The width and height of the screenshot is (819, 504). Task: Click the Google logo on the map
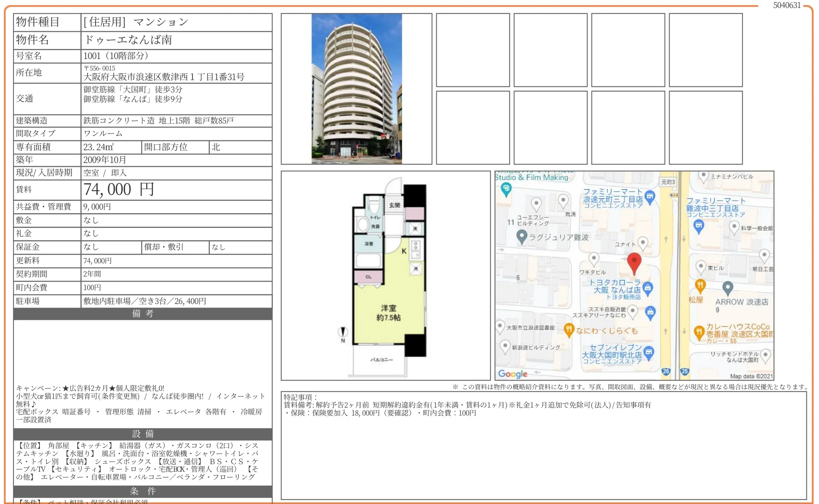pyautogui.click(x=513, y=374)
